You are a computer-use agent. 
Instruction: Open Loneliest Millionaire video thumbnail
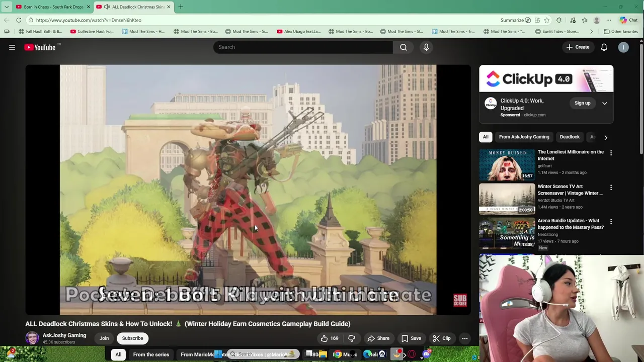(507, 164)
